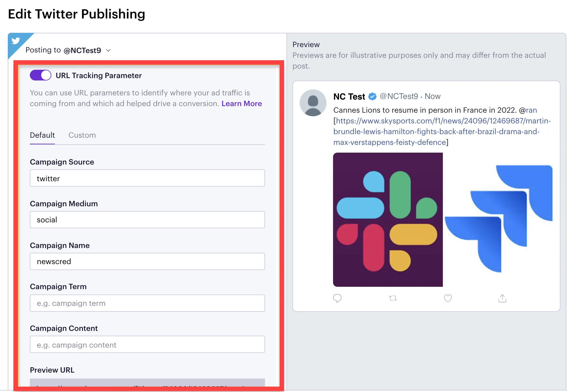
Task: Select the Default tab
Action: point(42,135)
